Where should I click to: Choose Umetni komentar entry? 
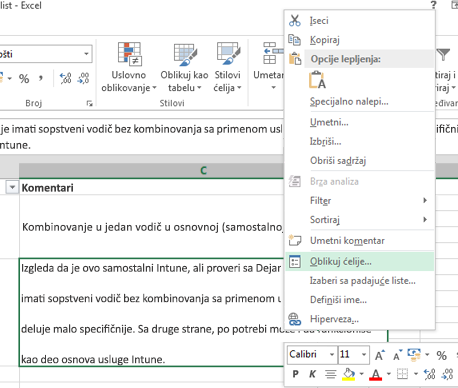tap(360, 240)
